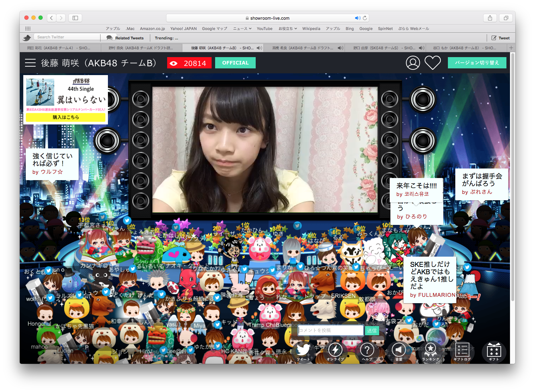Click the 来年こそは!!!! comment bubble

417,190
